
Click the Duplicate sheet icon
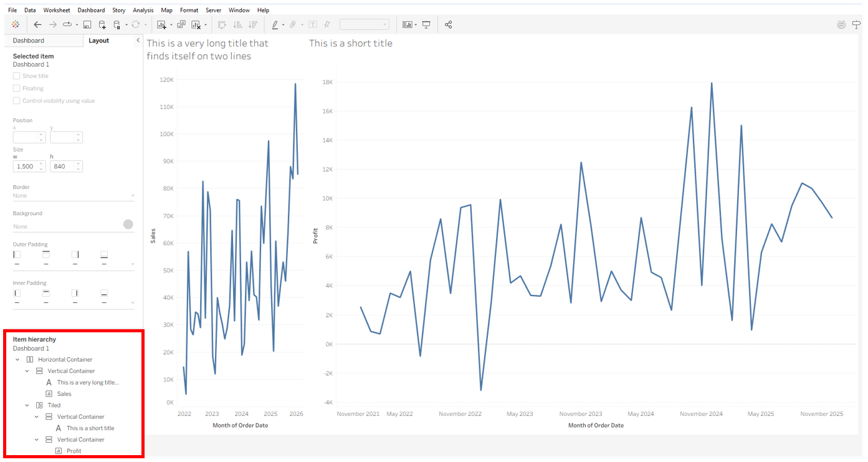pyautogui.click(x=181, y=24)
